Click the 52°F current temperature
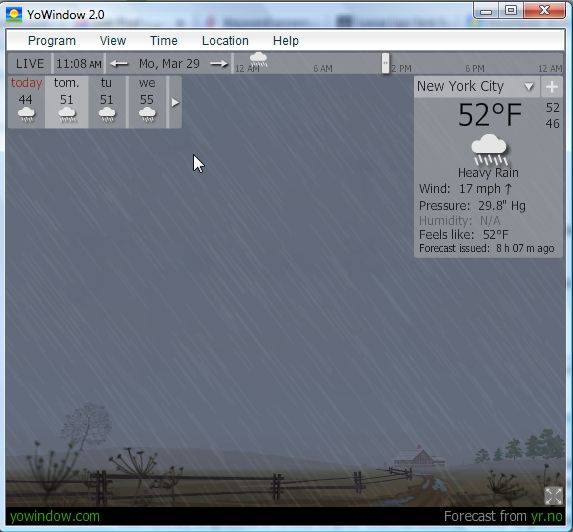 click(x=490, y=115)
